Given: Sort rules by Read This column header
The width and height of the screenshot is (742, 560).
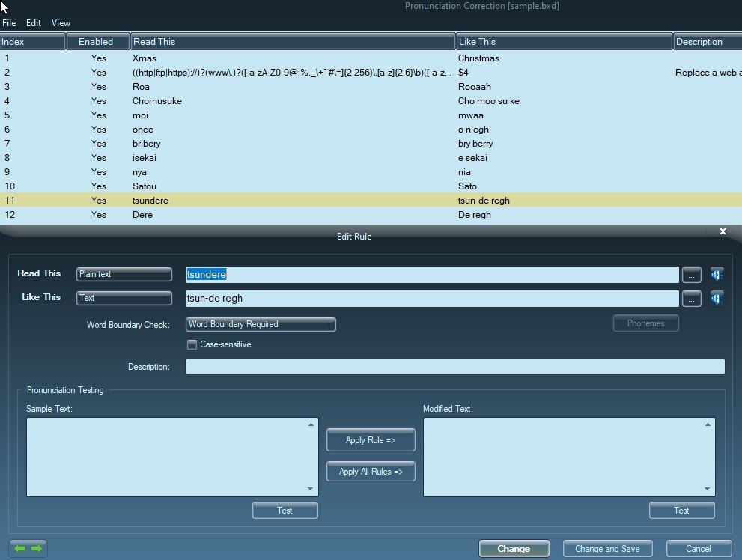Looking at the screenshot, I should point(293,42).
